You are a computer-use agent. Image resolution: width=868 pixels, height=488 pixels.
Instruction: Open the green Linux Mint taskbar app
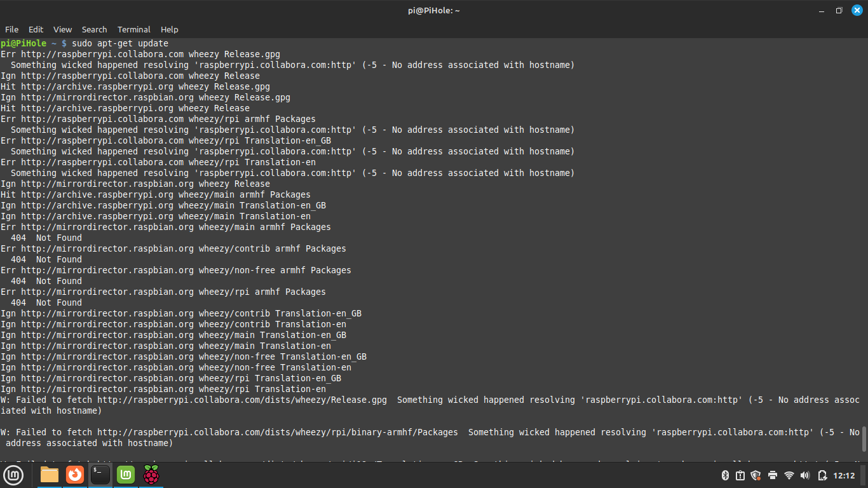pos(126,475)
